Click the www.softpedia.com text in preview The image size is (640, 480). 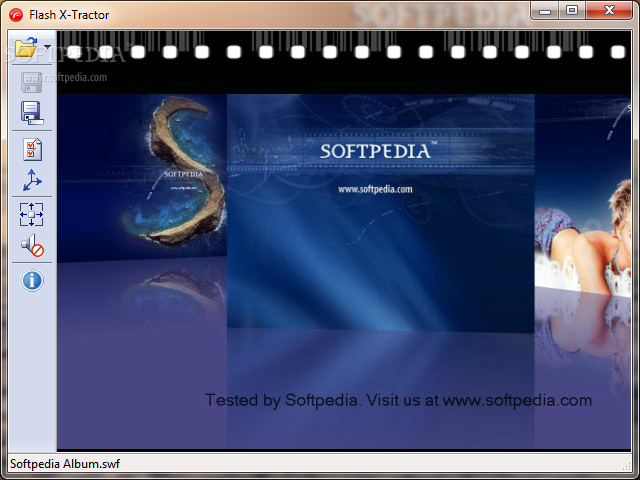click(x=375, y=189)
